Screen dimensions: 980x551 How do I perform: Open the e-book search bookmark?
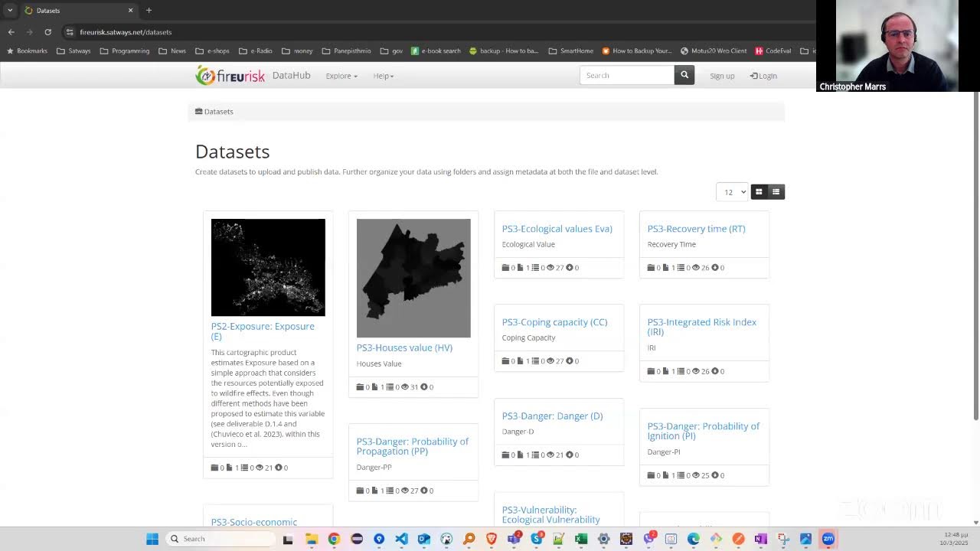click(x=436, y=51)
